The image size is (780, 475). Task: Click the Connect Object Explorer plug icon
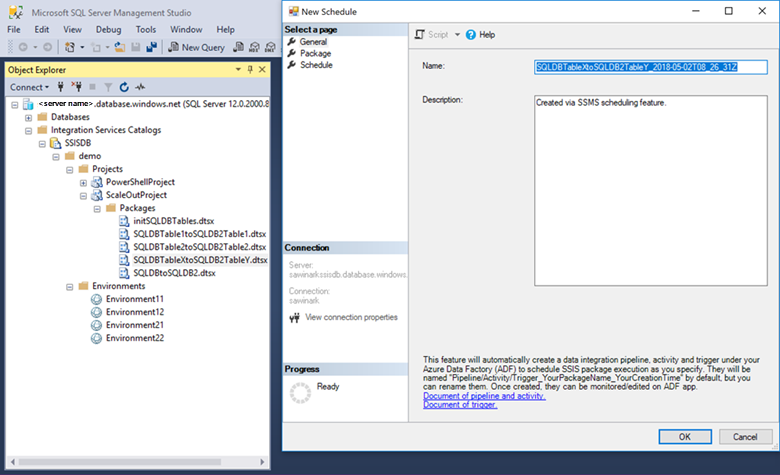click(61, 87)
